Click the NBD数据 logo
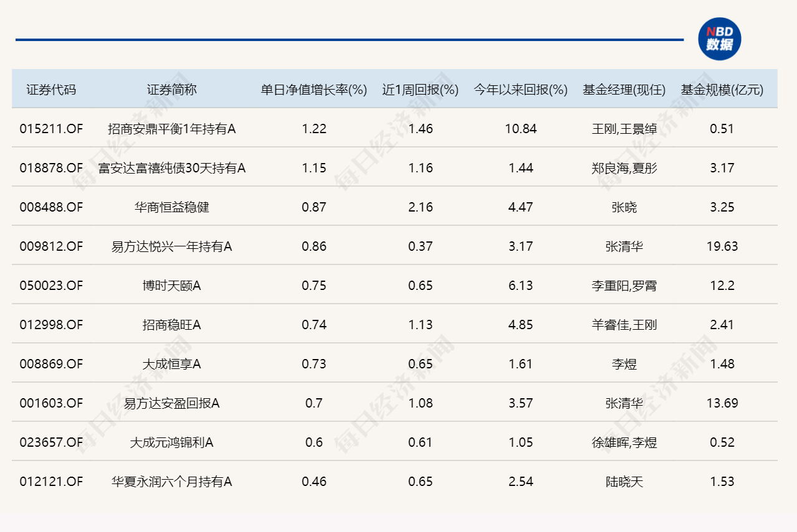 (719, 39)
